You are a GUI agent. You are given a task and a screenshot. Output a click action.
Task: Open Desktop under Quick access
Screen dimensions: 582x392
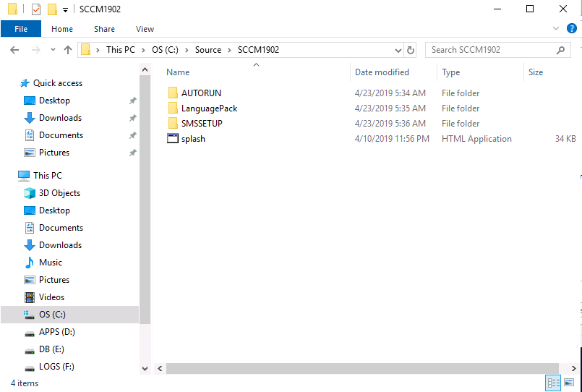point(54,101)
